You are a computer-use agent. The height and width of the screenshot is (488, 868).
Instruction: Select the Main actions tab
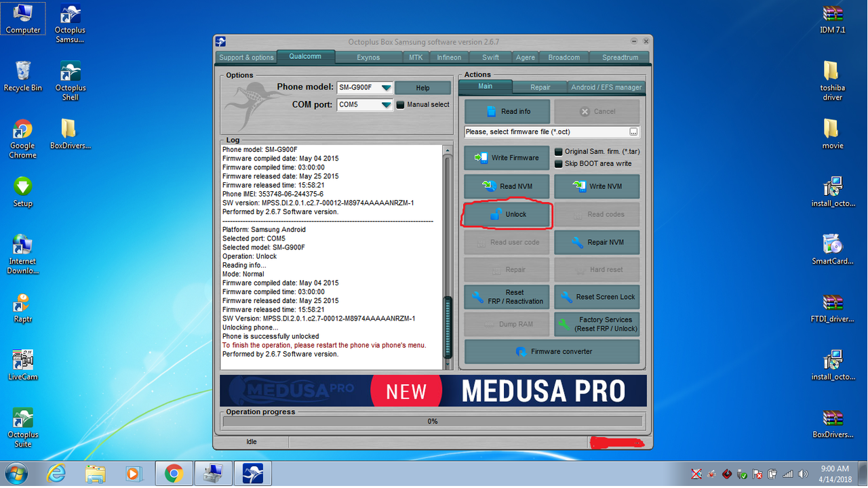coord(486,86)
